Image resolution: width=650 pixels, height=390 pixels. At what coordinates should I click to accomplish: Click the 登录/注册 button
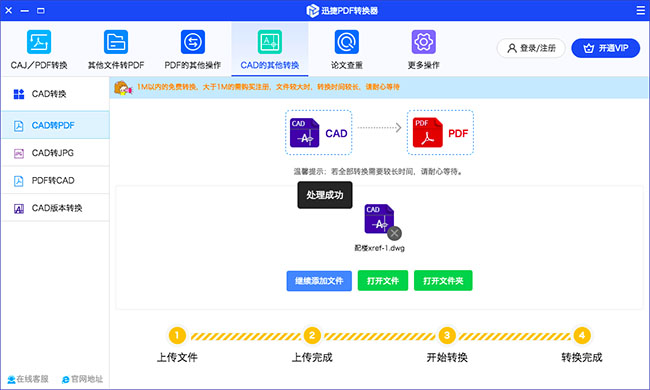tap(531, 48)
